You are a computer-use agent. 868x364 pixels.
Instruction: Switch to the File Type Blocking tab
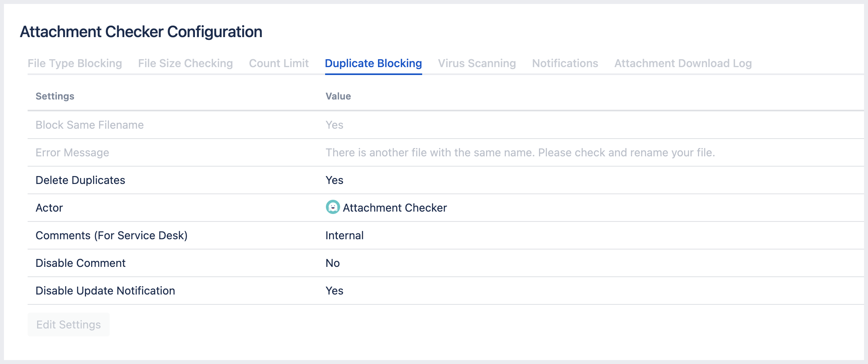click(75, 63)
